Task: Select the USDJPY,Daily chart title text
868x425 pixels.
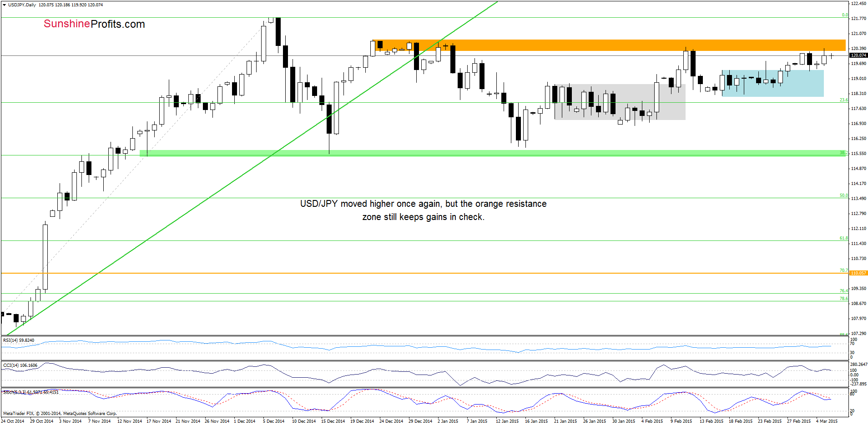Action: 22,5
